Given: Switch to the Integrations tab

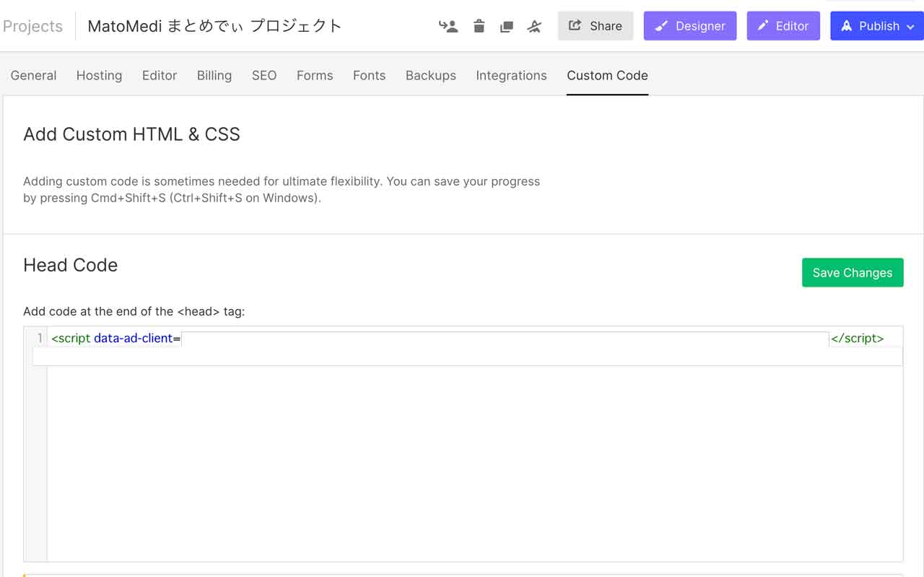Looking at the screenshot, I should coord(511,75).
